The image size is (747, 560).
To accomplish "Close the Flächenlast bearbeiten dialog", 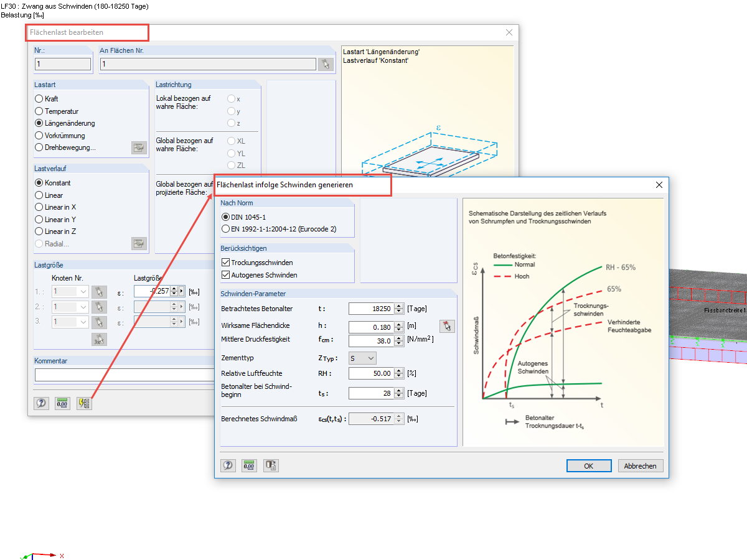I will click(509, 32).
